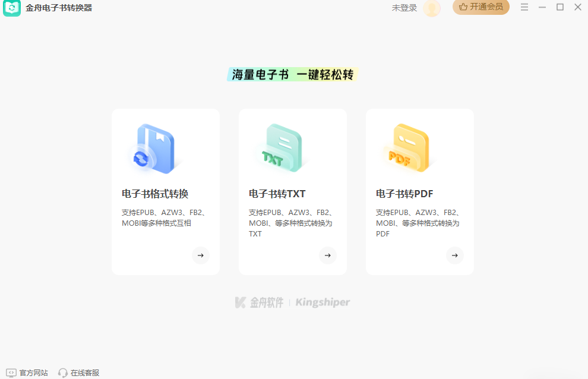Image resolution: width=588 pixels, height=379 pixels.
Task: Click the app logo in the title bar
Action: [x=12, y=8]
